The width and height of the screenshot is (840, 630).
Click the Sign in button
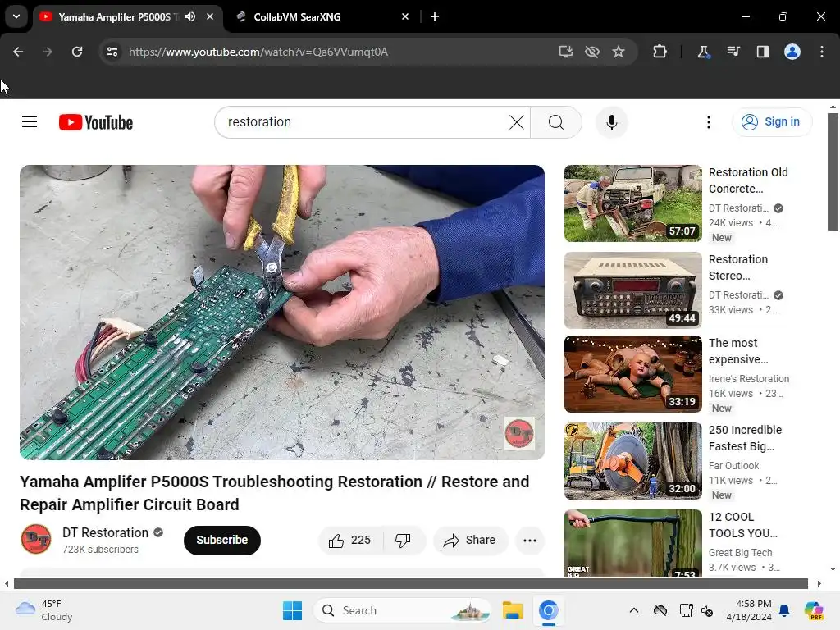(x=772, y=122)
